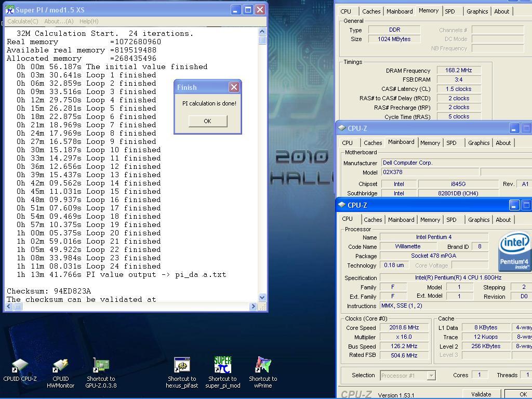Select SPD tab in bottom CPU-Z window
The image size is (532, 399).
click(x=451, y=220)
